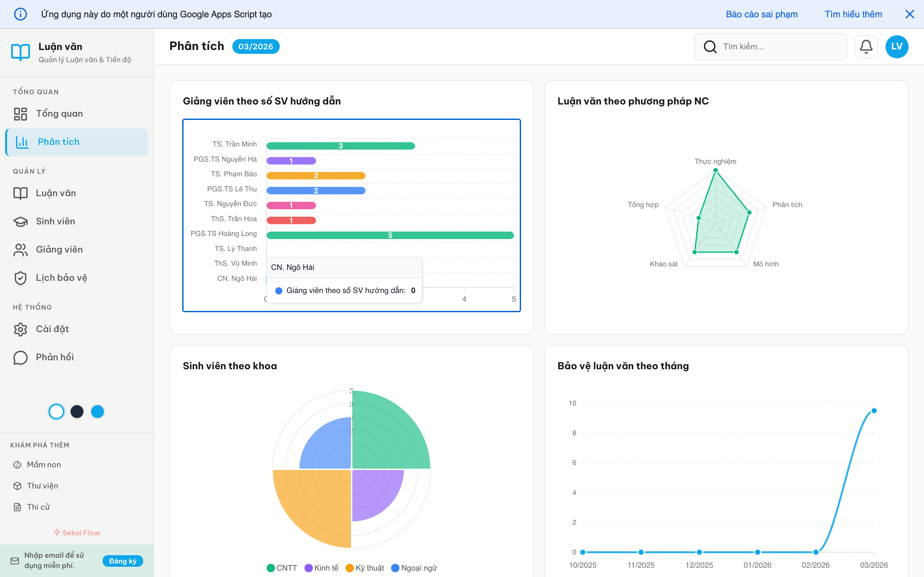Viewport: 924px width, 577px height.
Task: Click the Sinh viên graduation cap icon
Action: (x=21, y=221)
